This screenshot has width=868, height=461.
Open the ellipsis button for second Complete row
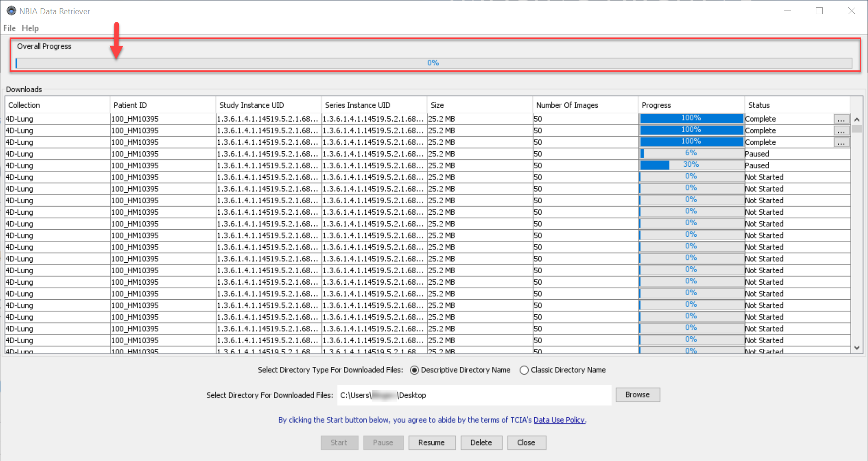point(841,131)
